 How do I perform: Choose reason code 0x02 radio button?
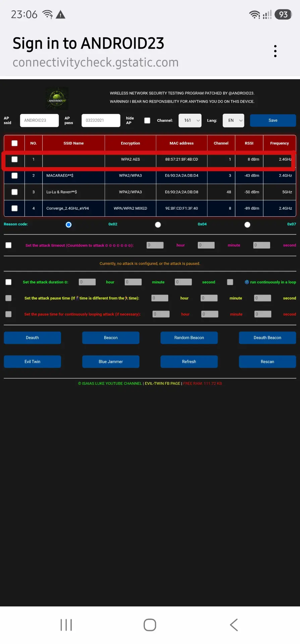pyautogui.click(x=69, y=225)
